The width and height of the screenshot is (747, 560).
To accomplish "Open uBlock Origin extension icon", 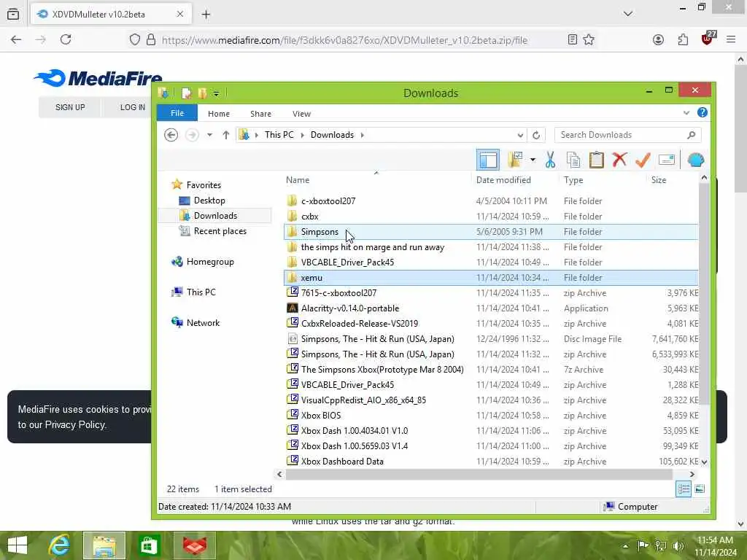I will [x=708, y=38].
